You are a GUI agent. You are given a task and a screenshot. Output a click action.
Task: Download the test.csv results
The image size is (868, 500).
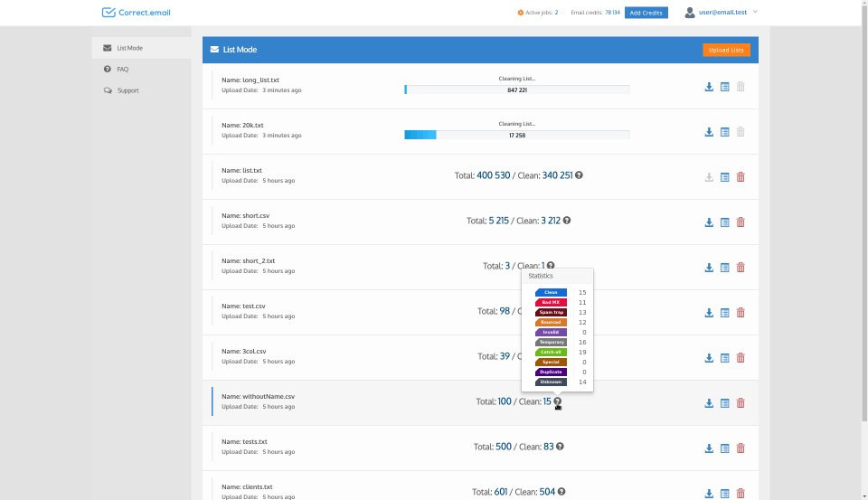coord(709,313)
